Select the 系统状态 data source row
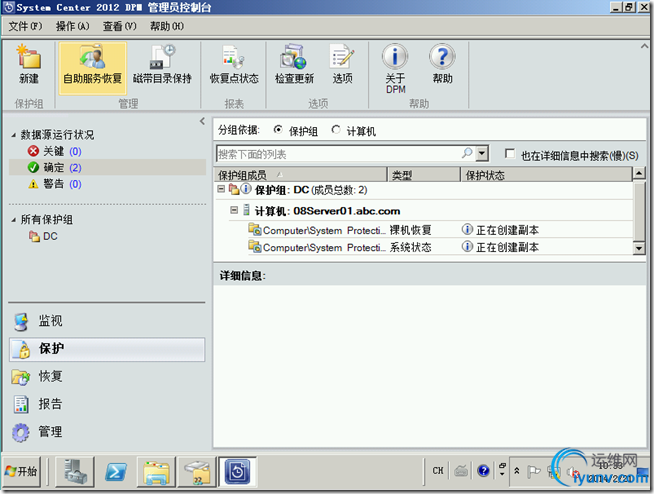 pos(440,247)
